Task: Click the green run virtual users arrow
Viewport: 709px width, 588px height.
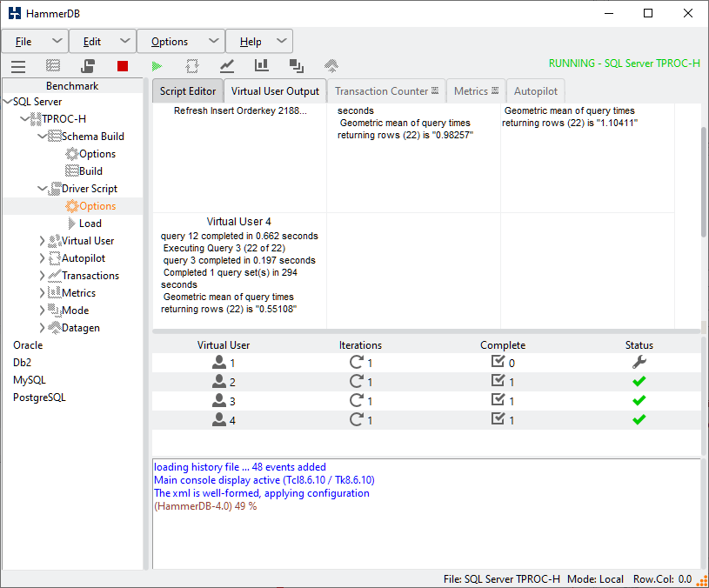Action: coord(157,66)
